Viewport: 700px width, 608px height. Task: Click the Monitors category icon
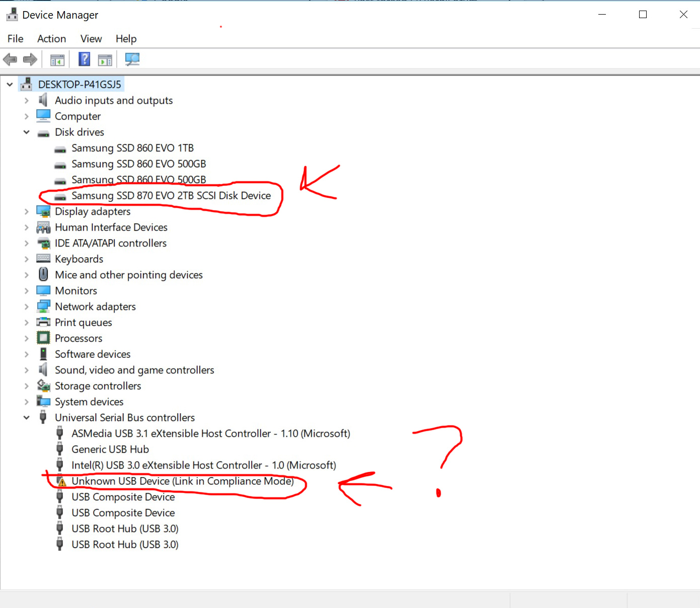point(43,290)
